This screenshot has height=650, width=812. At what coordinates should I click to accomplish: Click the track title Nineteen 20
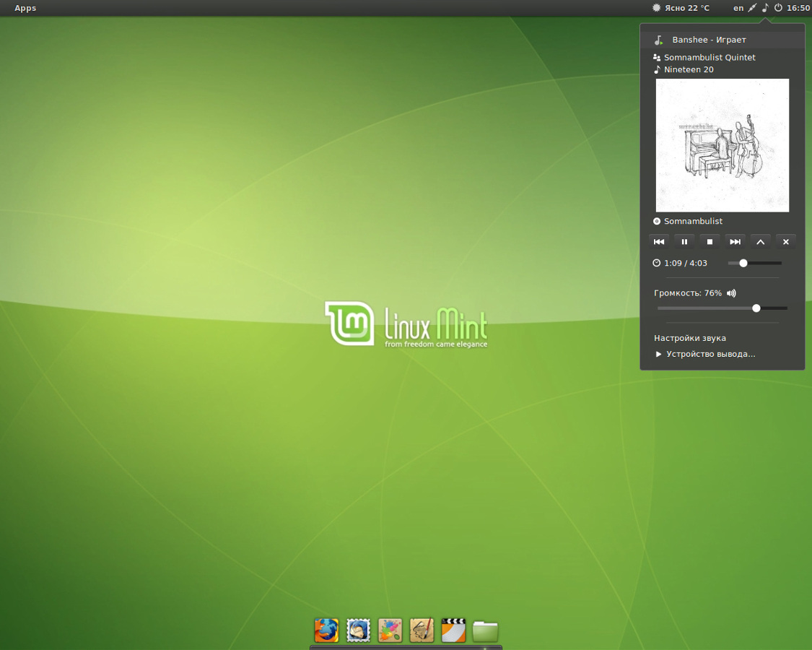[x=689, y=69]
